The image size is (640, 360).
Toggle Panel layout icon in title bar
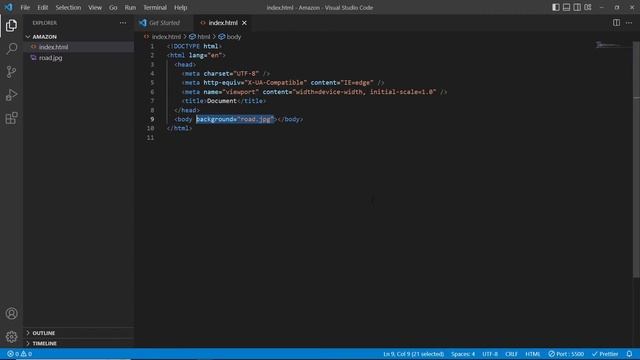click(567, 7)
